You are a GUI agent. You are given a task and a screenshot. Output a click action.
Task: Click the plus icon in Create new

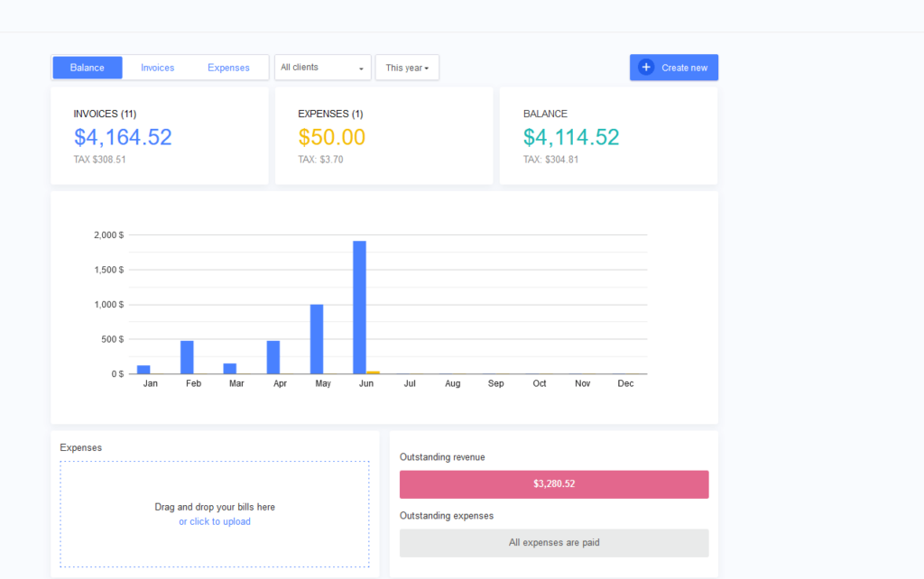[x=646, y=68]
